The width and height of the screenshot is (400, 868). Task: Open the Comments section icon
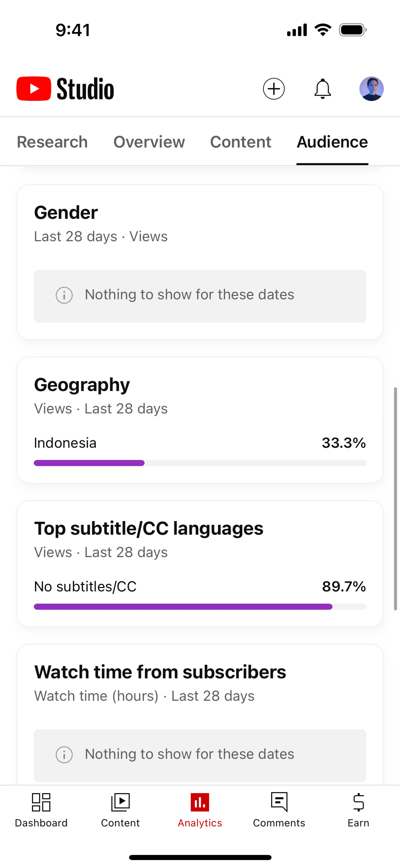[x=279, y=802]
